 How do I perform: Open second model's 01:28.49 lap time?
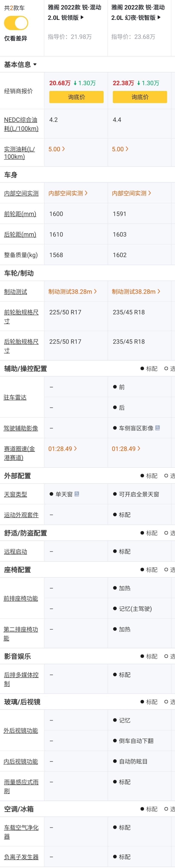(x=126, y=448)
